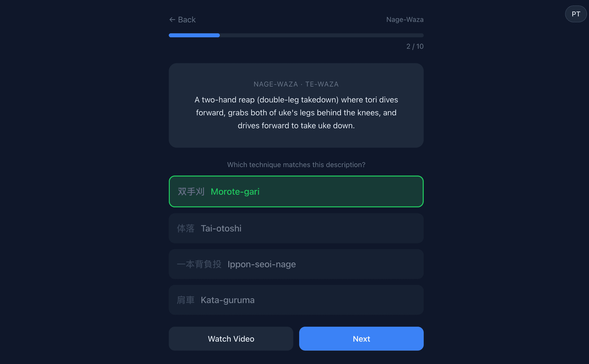Click the NAGE-WAZA · TE-WAZA category tag

tap(296, 84)
